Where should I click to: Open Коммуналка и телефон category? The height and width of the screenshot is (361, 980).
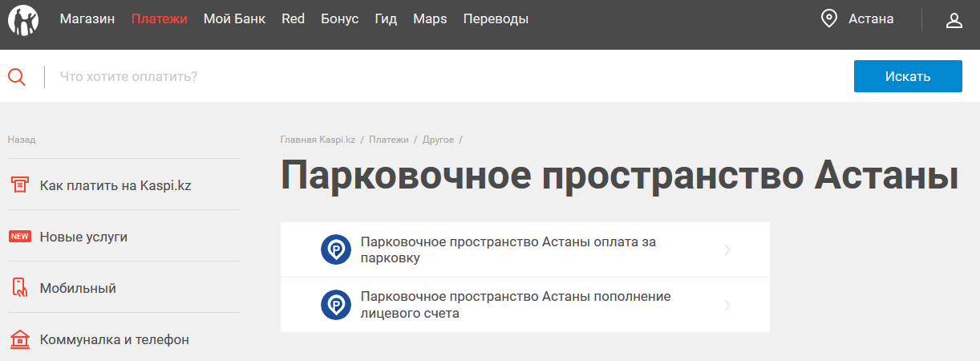[x=115, y=339]
